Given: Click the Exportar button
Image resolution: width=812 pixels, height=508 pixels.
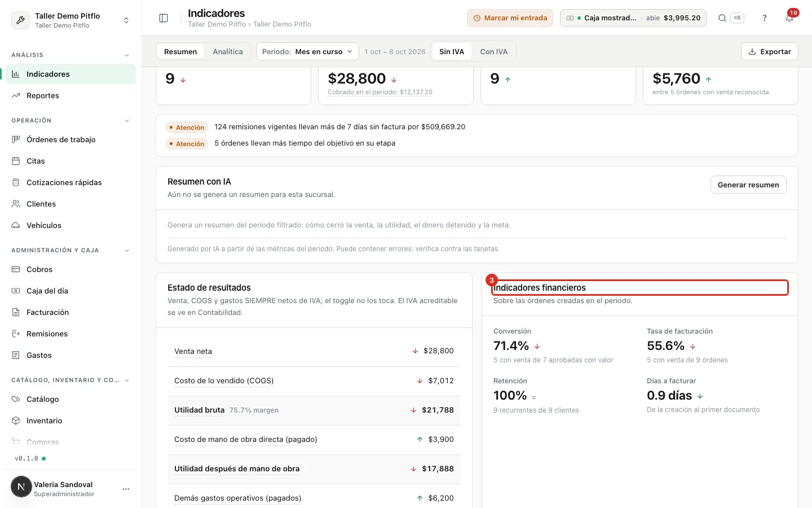Looking at the screenshot, I should pos(770,51).
